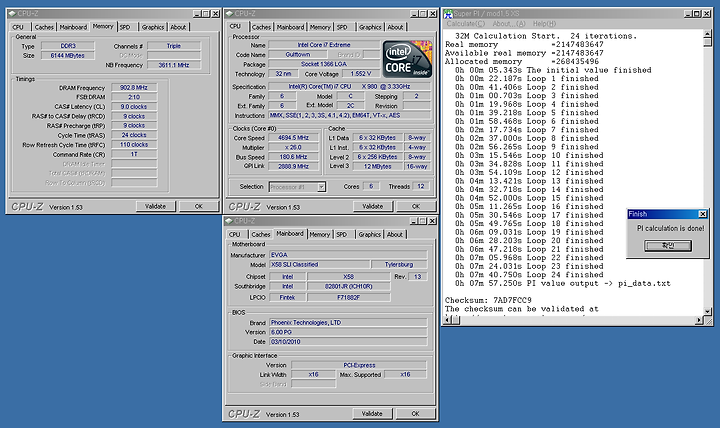
Task: Confirm the PI calculation done dialog
Action: (x=668, y=246)
